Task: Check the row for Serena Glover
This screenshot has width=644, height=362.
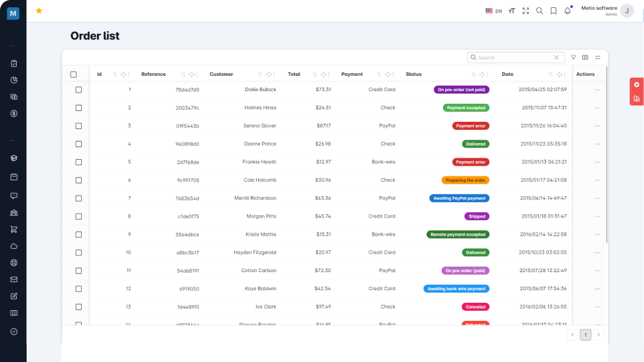Action: (x=79, y=126)
